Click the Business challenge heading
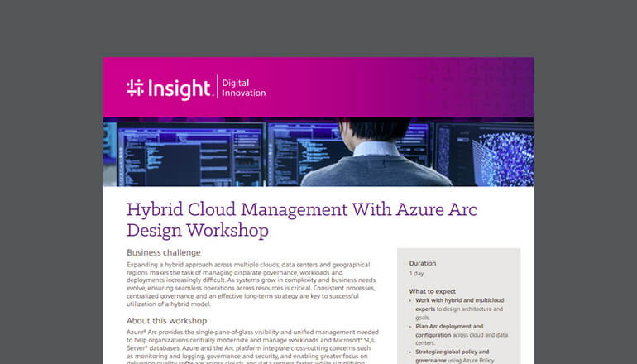This screenshot has height=364, width=637. 164,252
